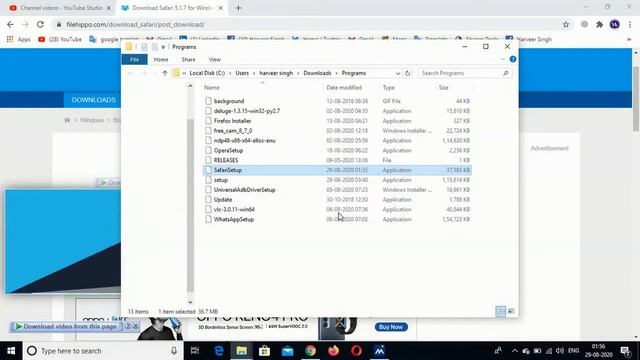Screen dimensions: 640x360
Task: Expand the ribbon using the chevron
Action: click(502, 60)
